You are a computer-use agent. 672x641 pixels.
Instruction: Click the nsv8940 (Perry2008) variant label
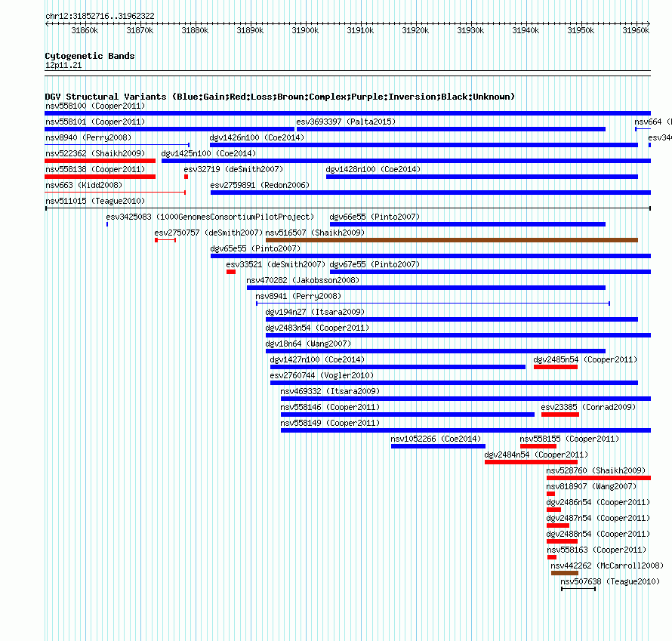[88, 137]
